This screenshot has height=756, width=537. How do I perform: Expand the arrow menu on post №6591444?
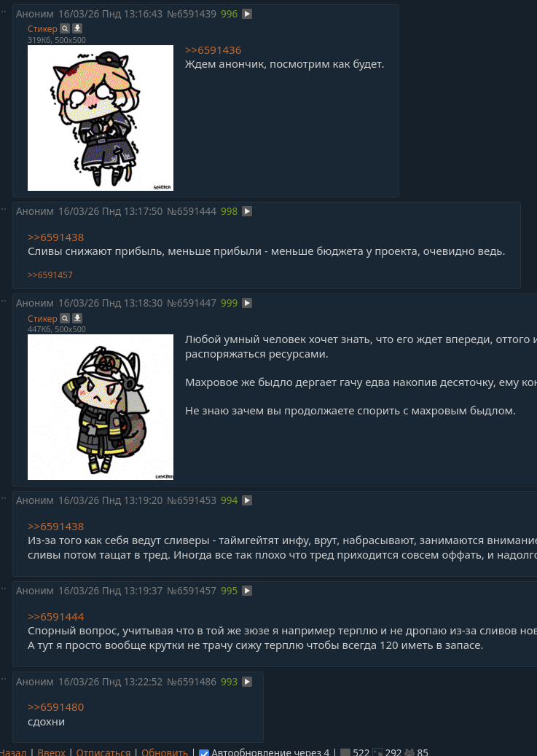tap(247, 211)
